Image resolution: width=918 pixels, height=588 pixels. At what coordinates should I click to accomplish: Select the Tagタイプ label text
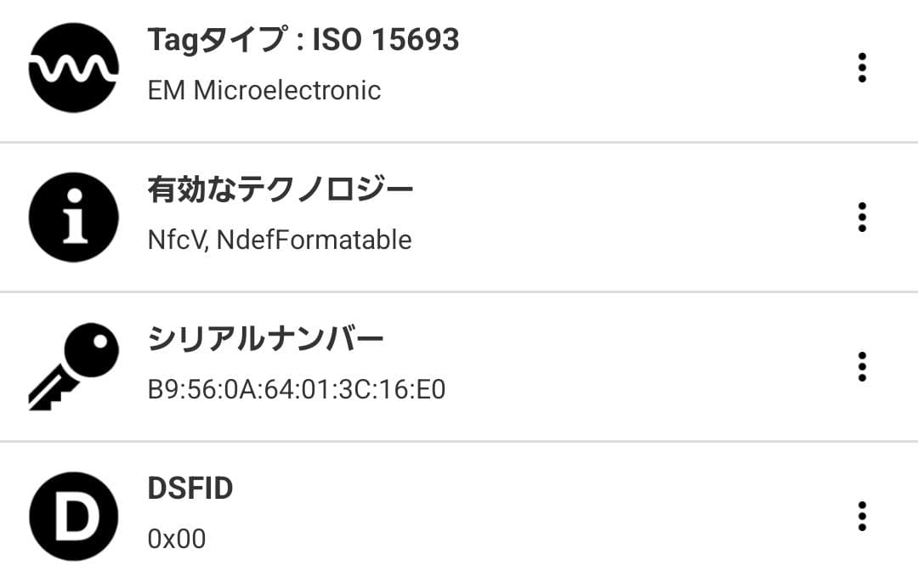pyautogui.click(x=213, y=40)
